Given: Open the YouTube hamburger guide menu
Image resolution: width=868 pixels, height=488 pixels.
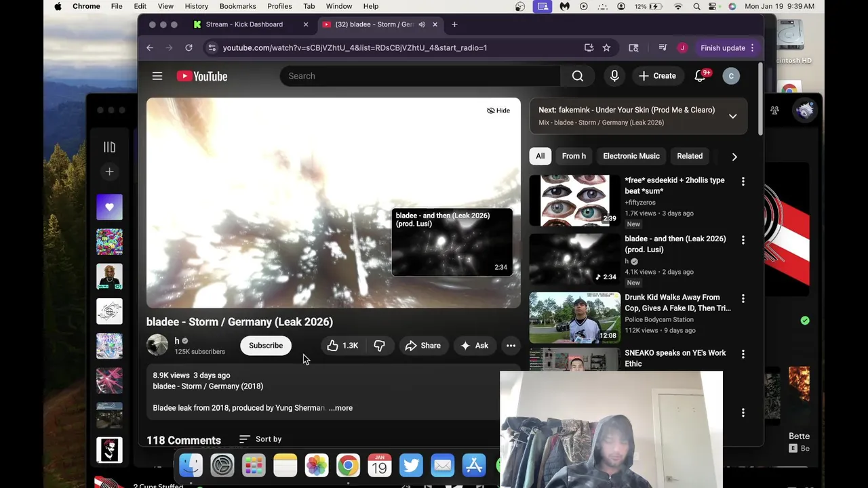Looking at the screenshot, I should point(157,76).
